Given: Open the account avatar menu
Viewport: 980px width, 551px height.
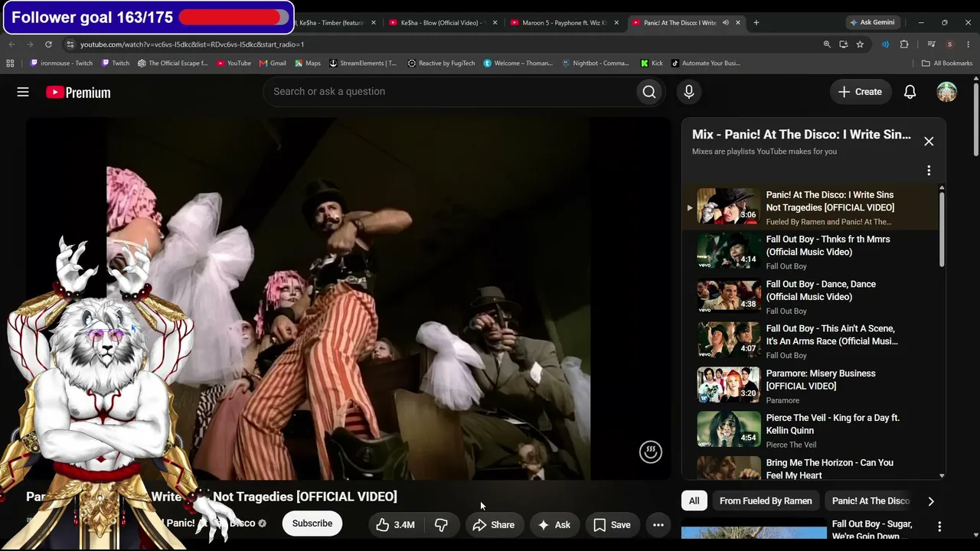Looking at the screenshot, I should (947, 92).
